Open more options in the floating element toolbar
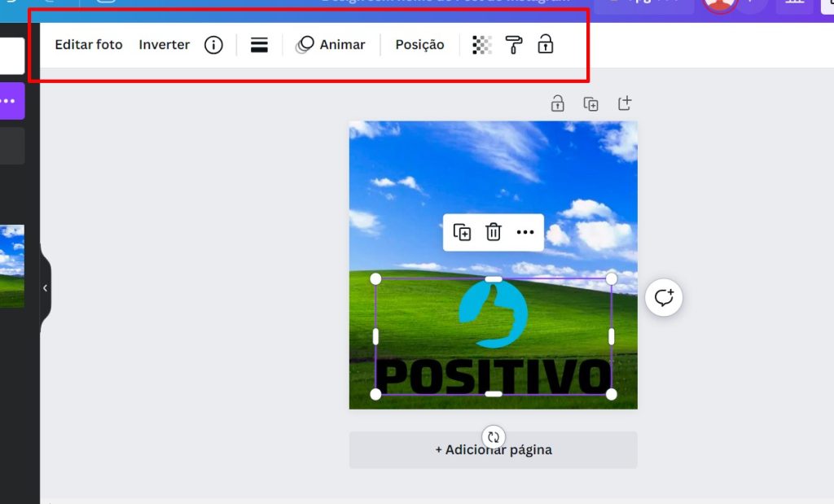The image size is (834, 504). [525, 232]
